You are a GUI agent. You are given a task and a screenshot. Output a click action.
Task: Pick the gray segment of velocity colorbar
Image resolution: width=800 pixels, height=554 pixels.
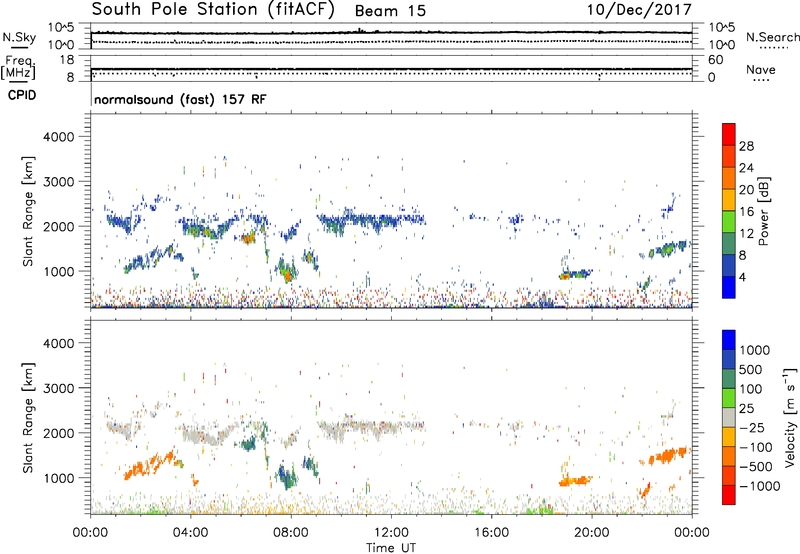coord(729,418)
